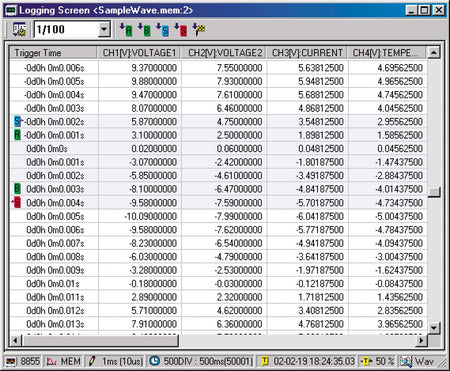Jump to the blue S cursor marker

(163, 30)
